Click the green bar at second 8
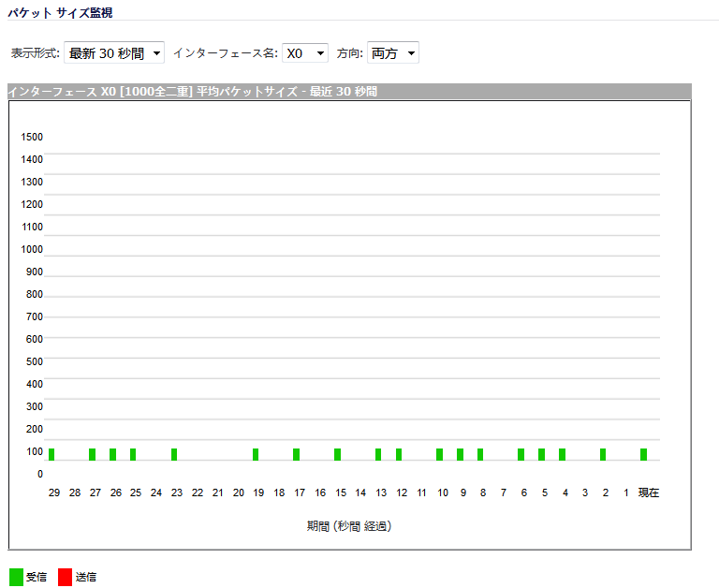Viewport: 719px width, 588px height. coord(480,454)
